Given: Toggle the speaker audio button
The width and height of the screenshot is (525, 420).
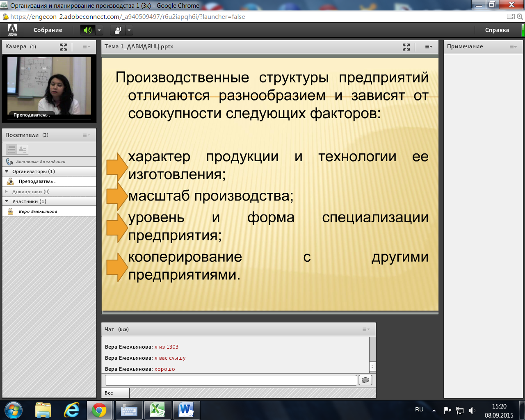Looking at the screenshot, I should pyautogui.click(x=87, y=30).
